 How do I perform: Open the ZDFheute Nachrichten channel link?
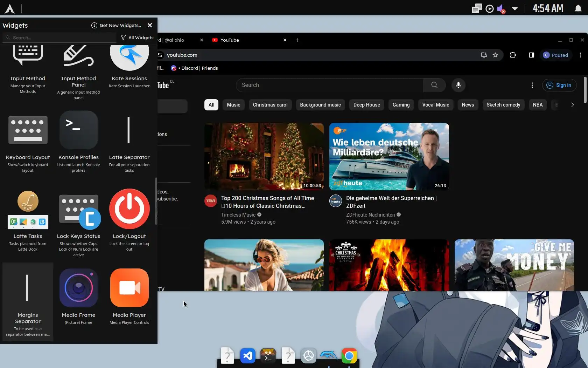[x=370, y=215]
